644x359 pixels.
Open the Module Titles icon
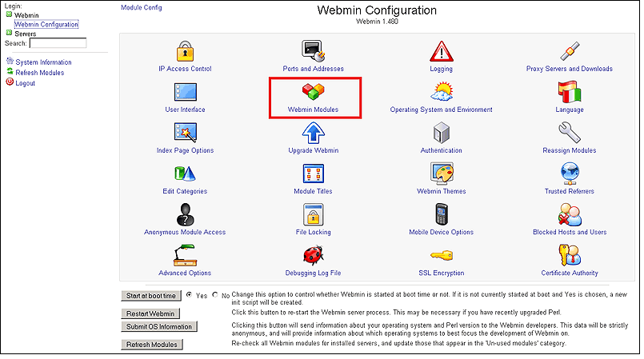point(314,174)
